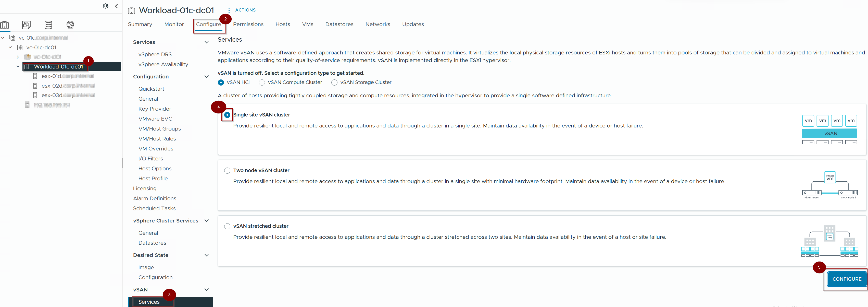Click the cluster icon beside the Workload-01c-dc01 title
The height and width of the screenshot is (307, 868).
[131, 11]
